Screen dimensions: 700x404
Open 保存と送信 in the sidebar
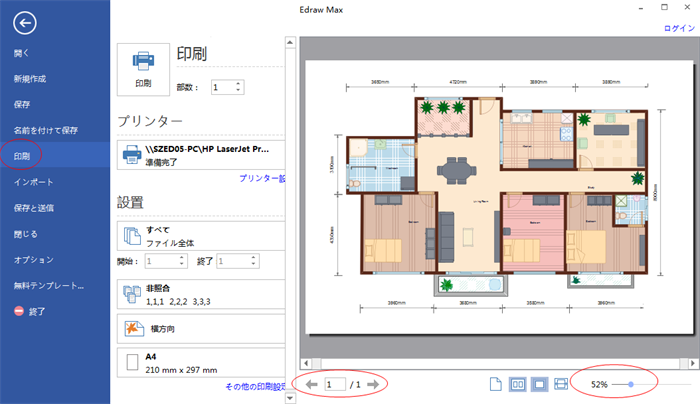pos(33,208)
